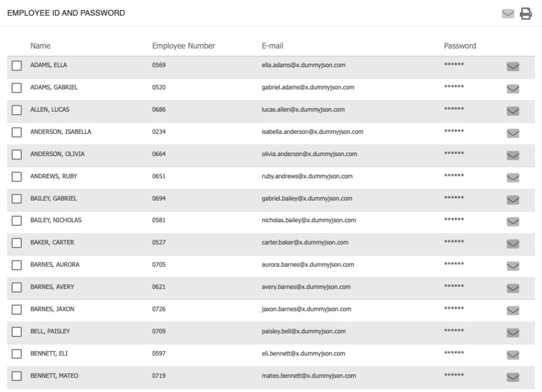This screenshot has width=542, height=392.
Task: Click olivia.anderson@x.dummyjson.com email address
Action: [309, 154]
